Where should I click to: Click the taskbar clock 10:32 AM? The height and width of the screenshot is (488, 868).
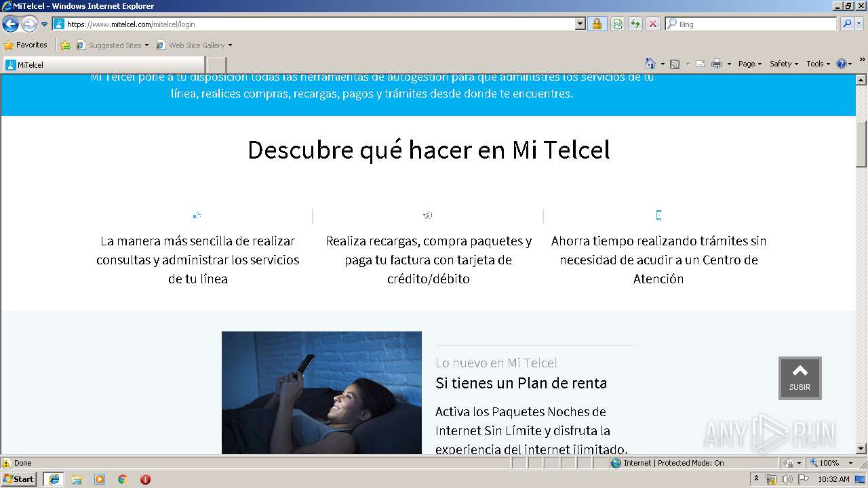(833, 479)
